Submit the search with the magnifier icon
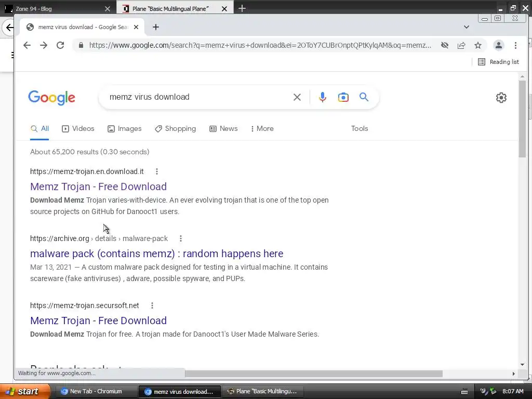The width and height of the screenshot is (532, 399). tap(364, 97)
